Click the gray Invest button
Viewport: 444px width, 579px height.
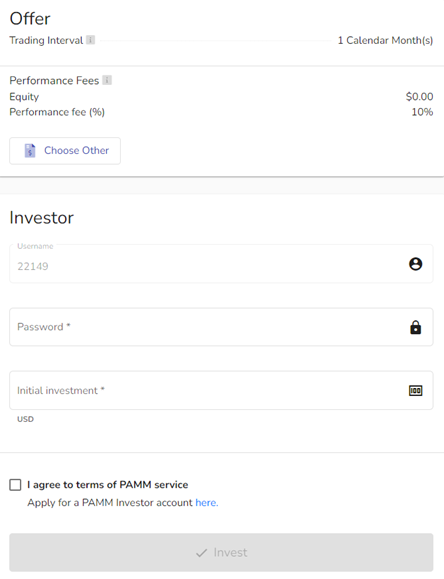(x=221, y=552)
